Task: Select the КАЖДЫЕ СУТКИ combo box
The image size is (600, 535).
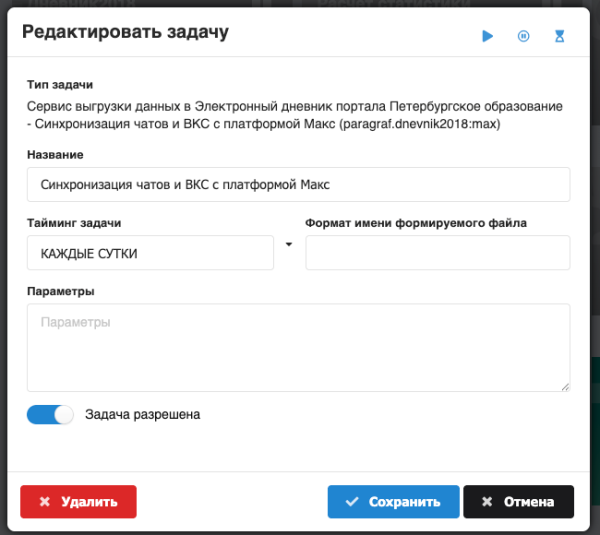Action: click(x=150, y=253)
